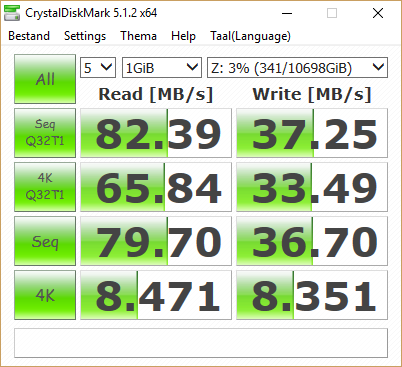Open the Thema menu
The width and height of the screenshot is (402, 367).
(138, 36)
